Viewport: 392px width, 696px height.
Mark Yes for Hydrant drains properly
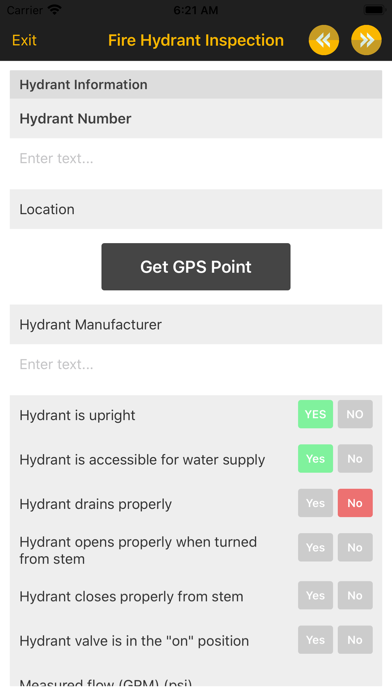pos(315,503)
